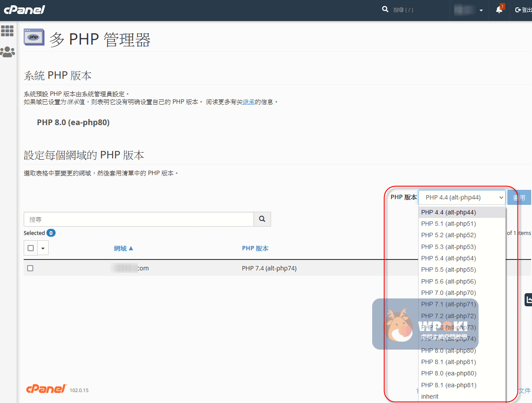Check the checkbox for the .com domain row

(30, 268)
